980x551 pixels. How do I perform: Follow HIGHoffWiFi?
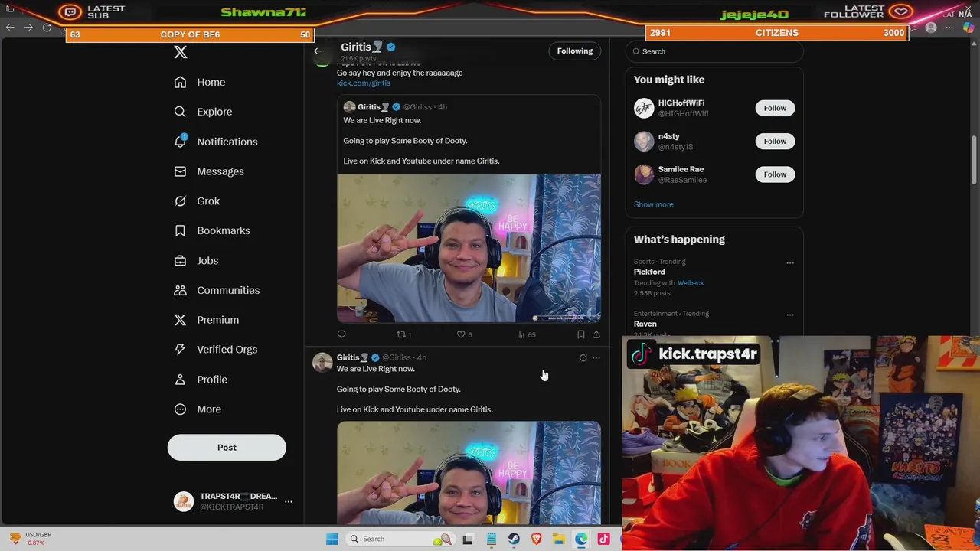pyautogui.click(x=775, y=108)
